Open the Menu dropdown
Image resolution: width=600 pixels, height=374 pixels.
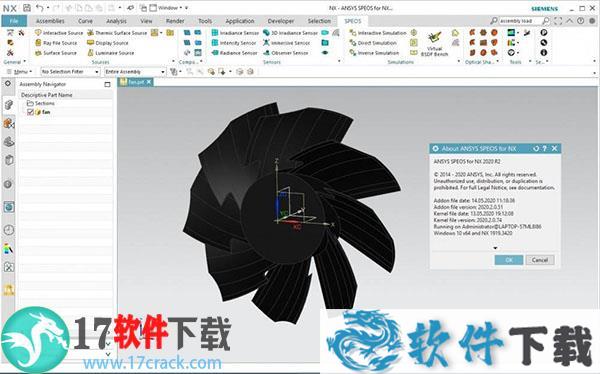[20, 72]
